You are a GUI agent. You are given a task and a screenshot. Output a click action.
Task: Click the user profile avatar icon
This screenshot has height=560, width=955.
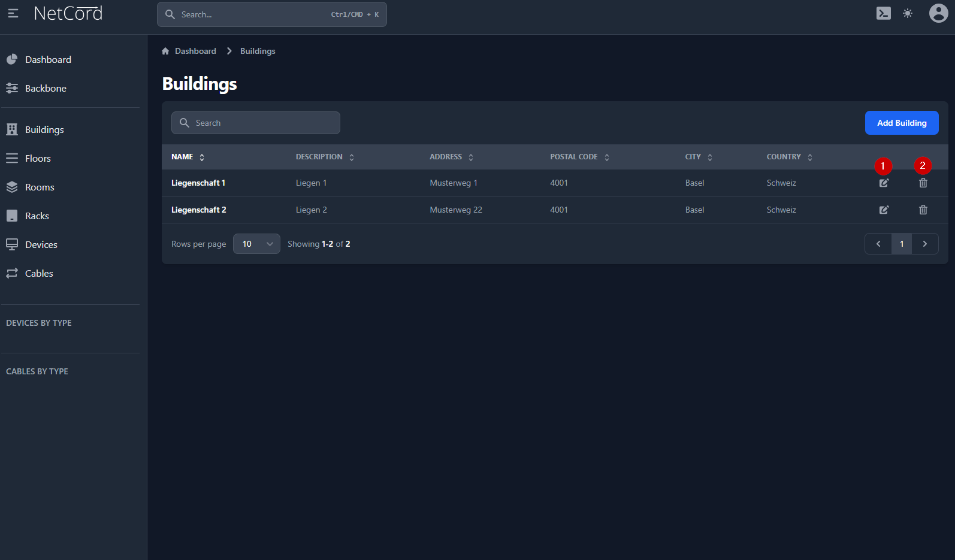[938, 13]
